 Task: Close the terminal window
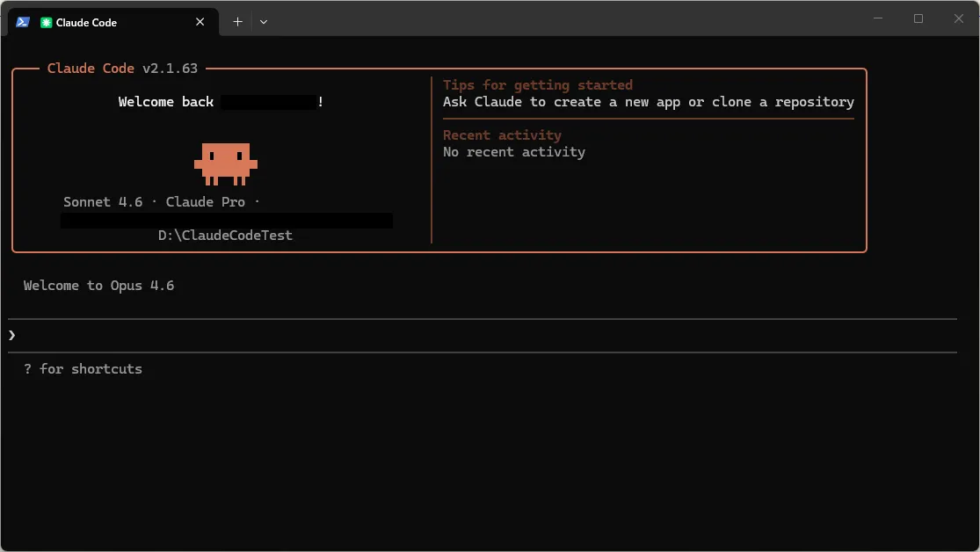(958, 18)
